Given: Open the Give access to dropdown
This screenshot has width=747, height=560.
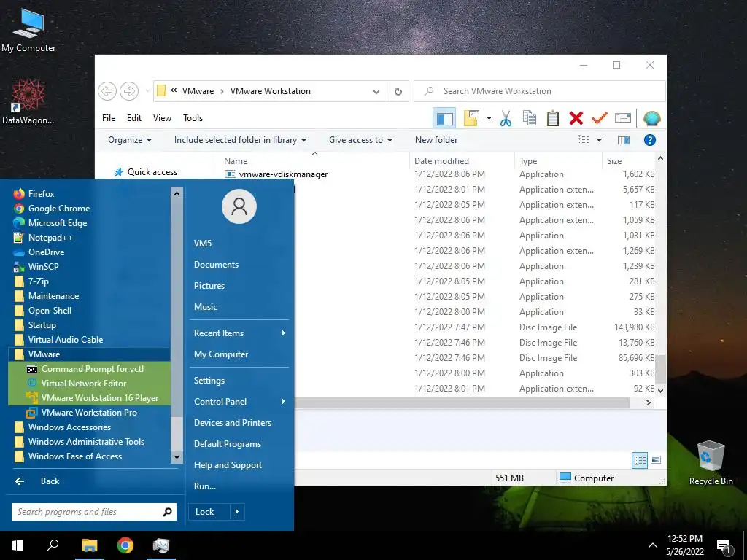Looking at the screenshot, I should coord(360,140).
